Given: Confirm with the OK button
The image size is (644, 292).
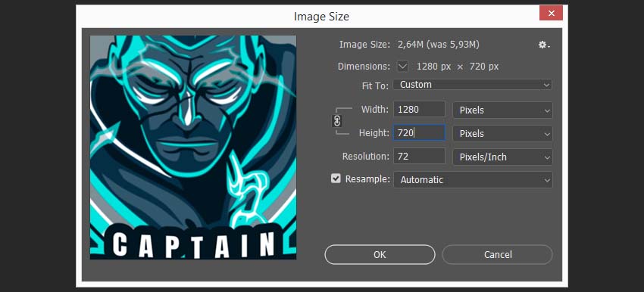Looking at the screenshot, I should [380, 255].
